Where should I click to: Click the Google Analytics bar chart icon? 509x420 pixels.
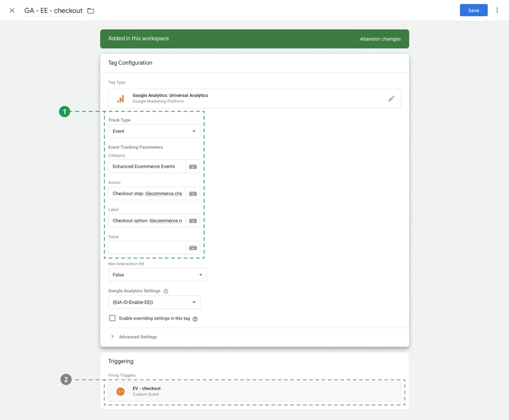point(121,99)
